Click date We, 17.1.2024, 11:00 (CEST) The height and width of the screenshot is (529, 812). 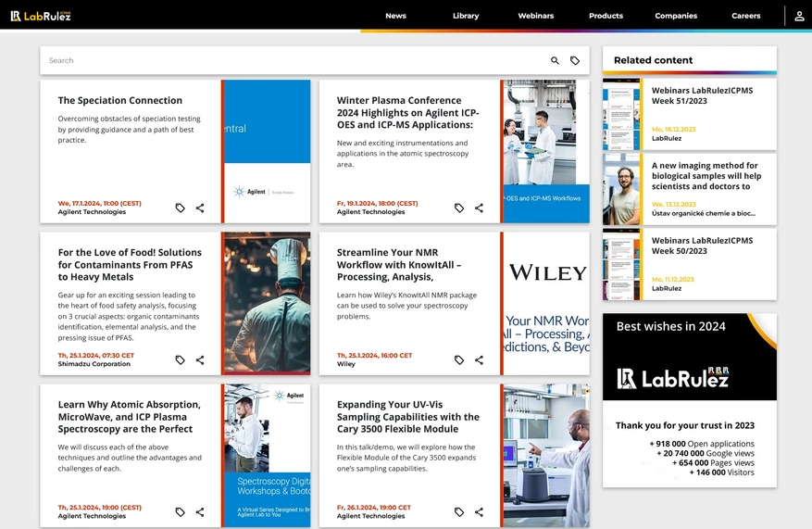[99, 203]
